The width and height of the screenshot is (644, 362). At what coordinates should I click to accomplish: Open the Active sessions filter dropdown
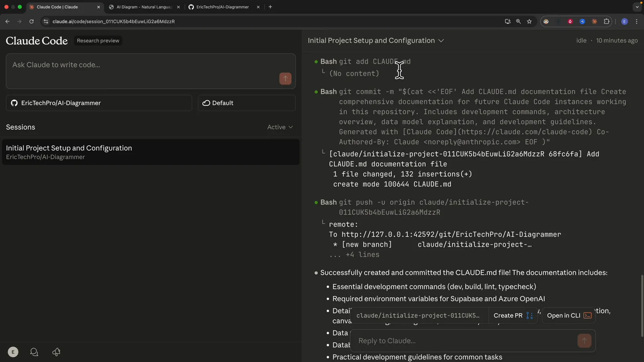(280, 127)
